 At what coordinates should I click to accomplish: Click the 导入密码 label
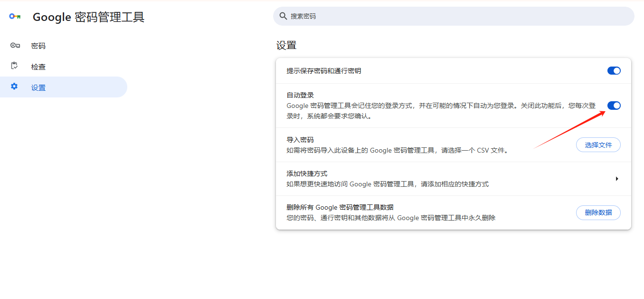point(300,140)
